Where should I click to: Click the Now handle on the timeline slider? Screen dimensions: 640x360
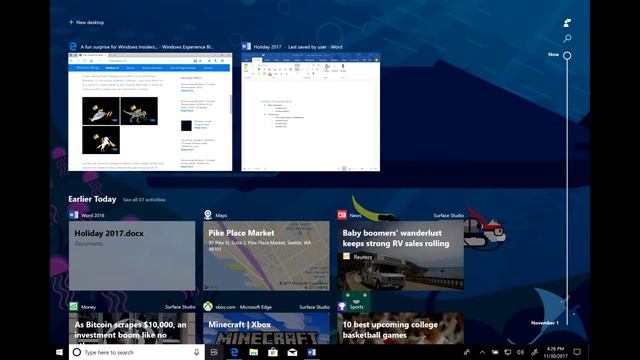567,55
